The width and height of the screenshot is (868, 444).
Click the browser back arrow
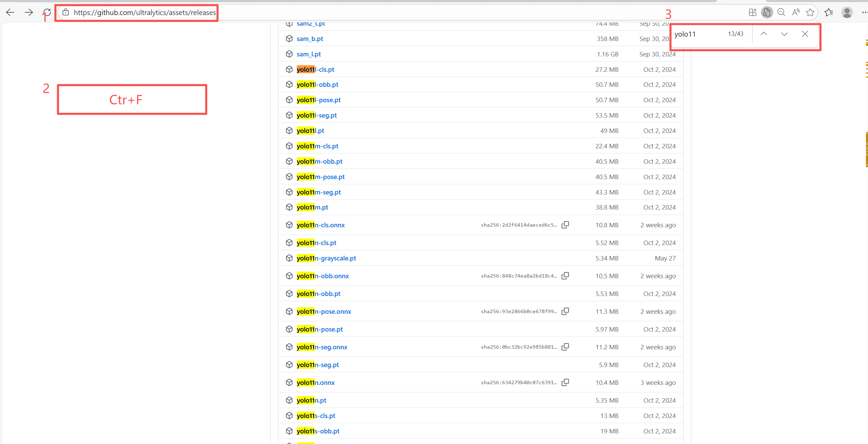pyautogui.click(x=10, y=13)
